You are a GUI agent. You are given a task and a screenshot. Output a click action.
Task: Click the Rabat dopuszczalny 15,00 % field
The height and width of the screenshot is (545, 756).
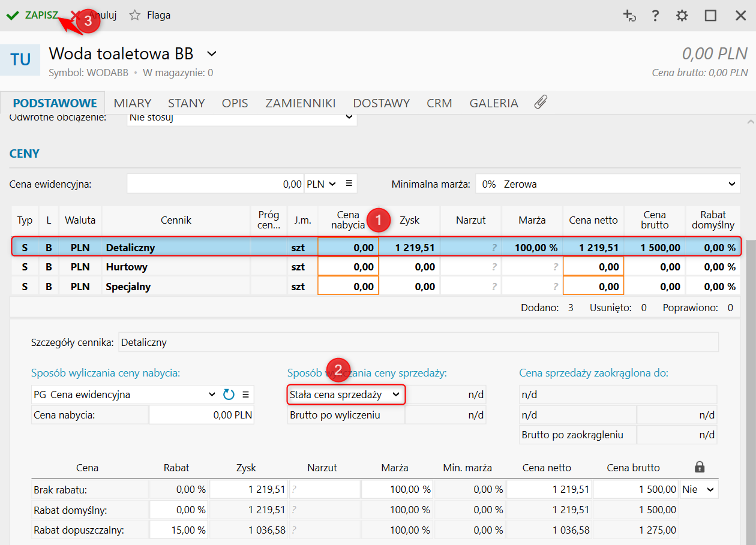click(178, 530)
